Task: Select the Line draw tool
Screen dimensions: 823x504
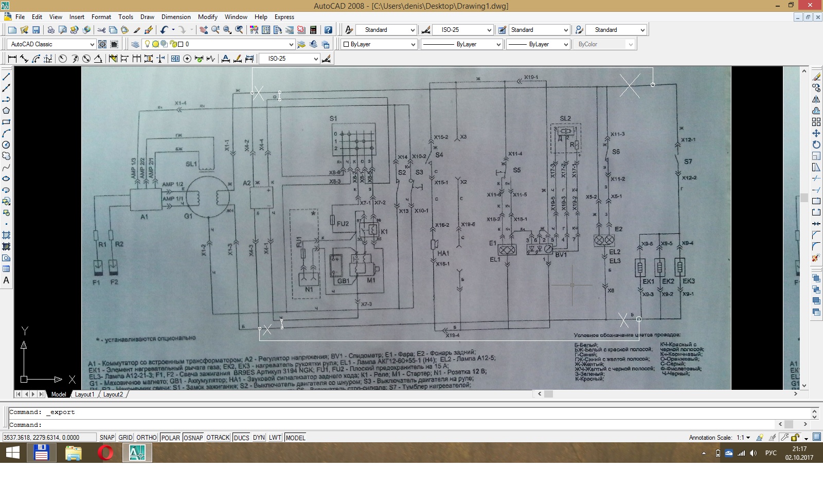Action: pyautogui.click(x=6, y=77)
